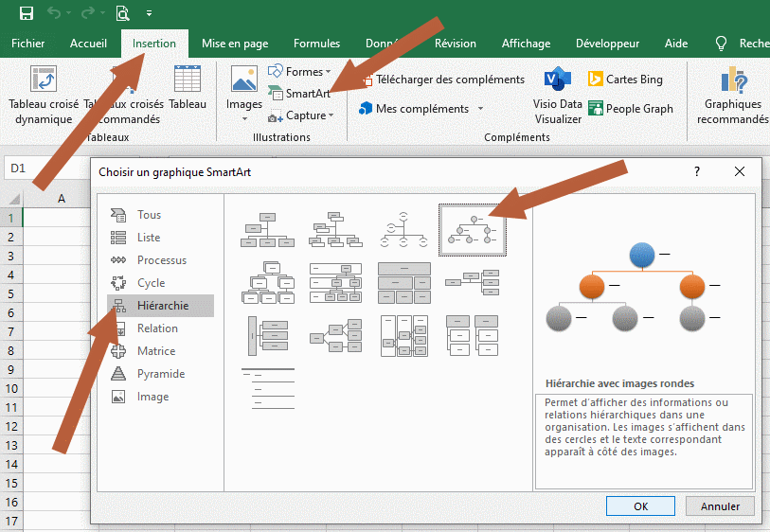Click the Annuler button
The height and width of the screenshot is (532, 770).
[x=720, y=506]
